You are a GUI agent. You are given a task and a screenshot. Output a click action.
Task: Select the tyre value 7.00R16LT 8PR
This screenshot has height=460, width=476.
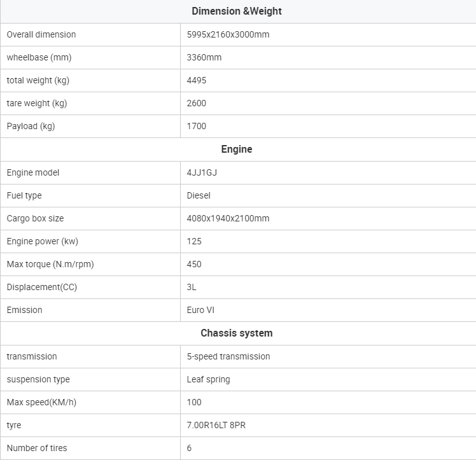[216, 426]
